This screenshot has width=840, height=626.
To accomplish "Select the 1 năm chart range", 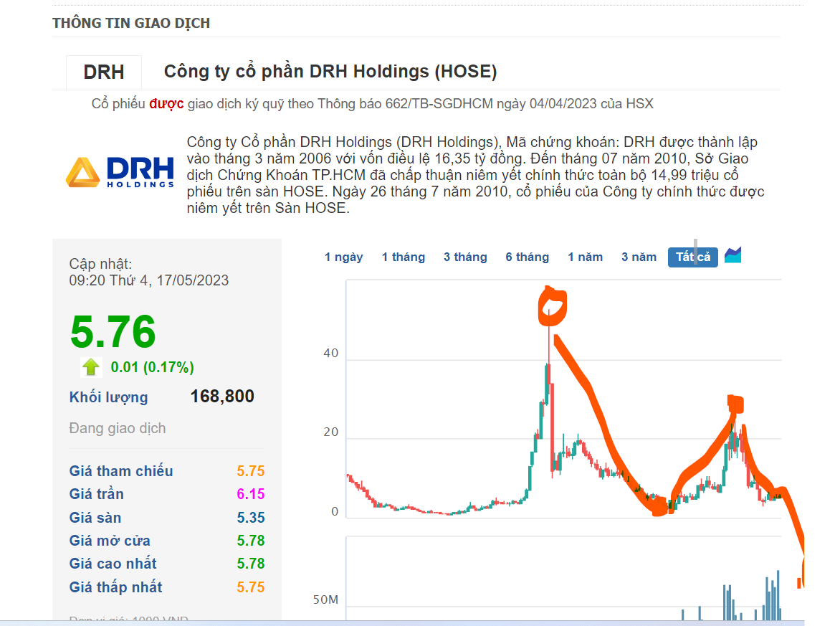I will coord(585,257).
